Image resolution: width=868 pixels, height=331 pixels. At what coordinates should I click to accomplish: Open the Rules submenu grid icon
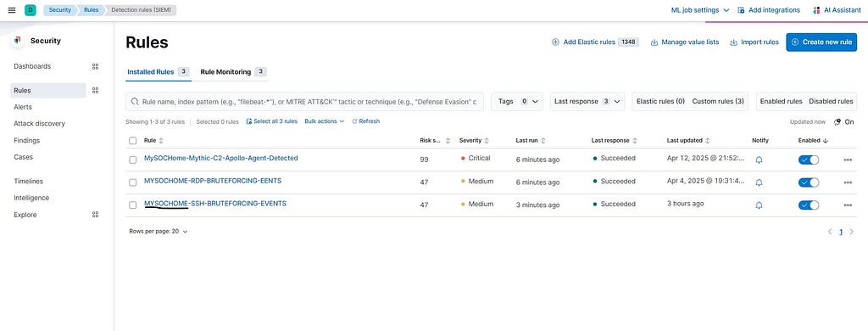coord(95,90)
